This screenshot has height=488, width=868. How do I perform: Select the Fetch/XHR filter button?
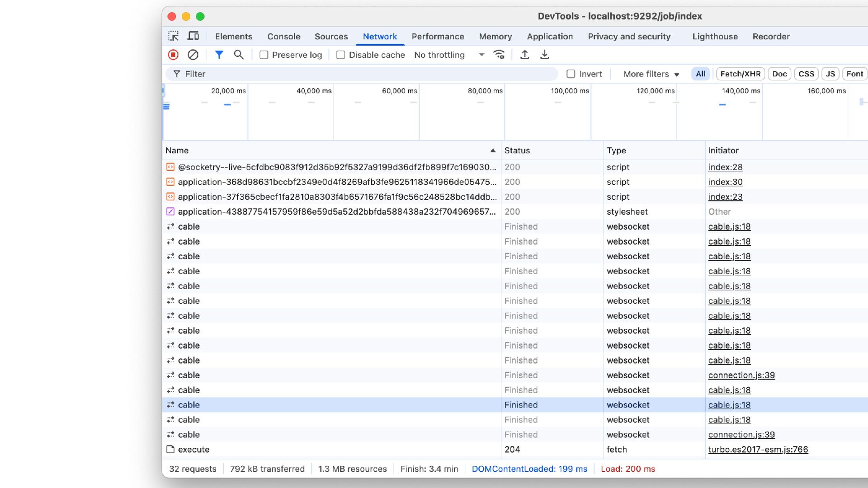[740, 74]
